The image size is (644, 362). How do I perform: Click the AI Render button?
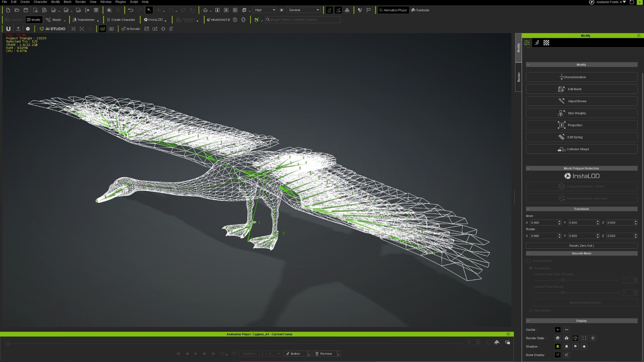pos(131,29)
